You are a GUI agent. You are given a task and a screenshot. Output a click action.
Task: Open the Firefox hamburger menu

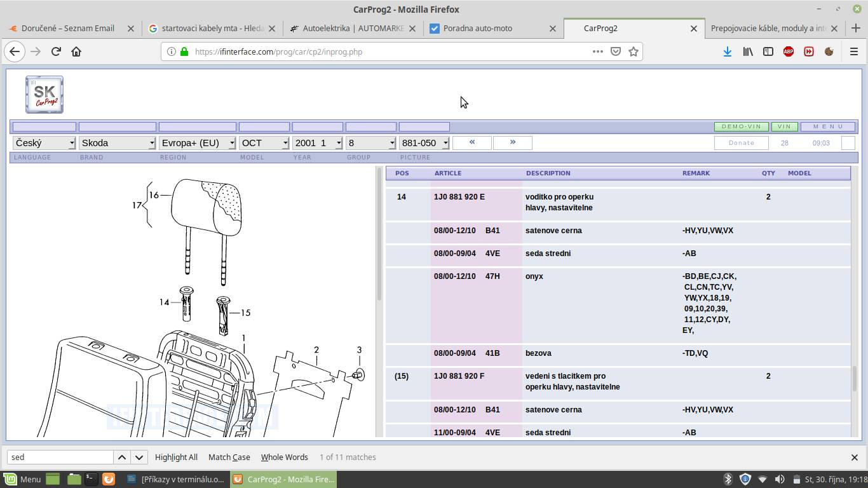[854, 51]
